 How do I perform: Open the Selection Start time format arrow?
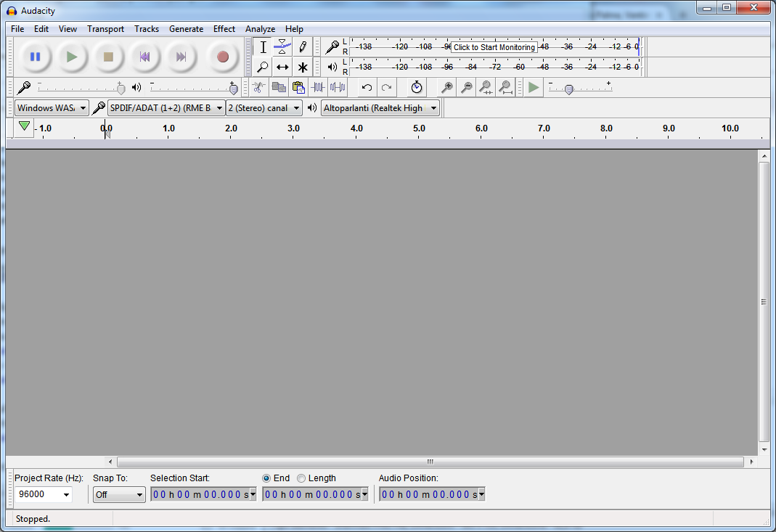coord(253,494)
